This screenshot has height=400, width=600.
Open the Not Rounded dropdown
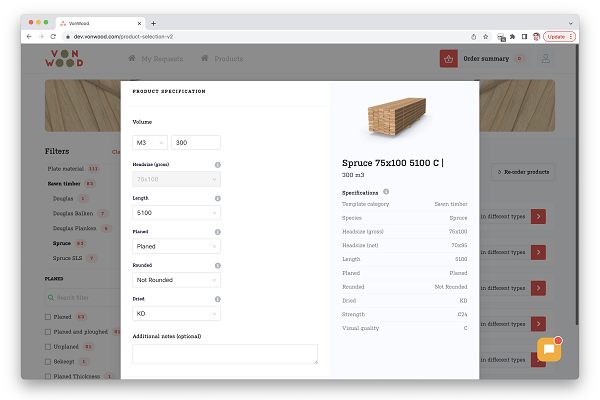pyautogui.click(x=176, y=280)
